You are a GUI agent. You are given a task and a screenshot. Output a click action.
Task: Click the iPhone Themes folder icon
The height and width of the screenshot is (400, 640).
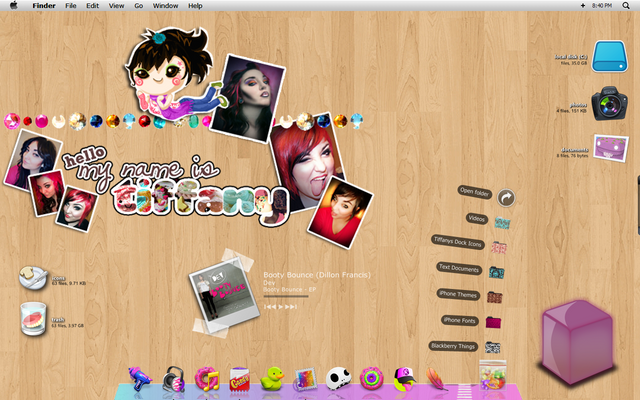pos(494,297)
